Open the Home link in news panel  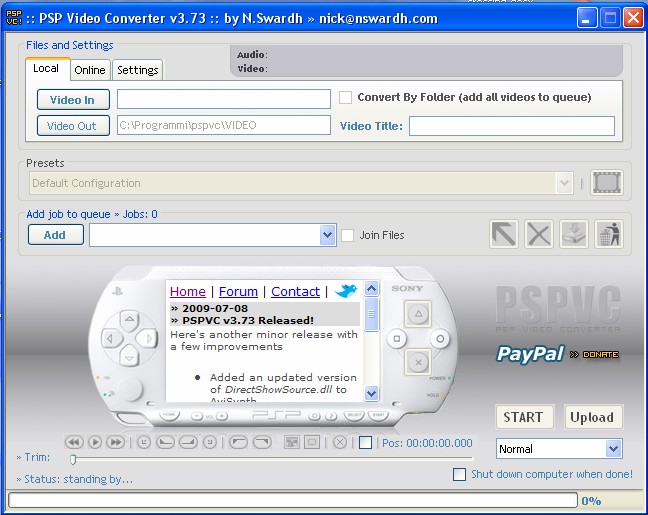(188, 291)
